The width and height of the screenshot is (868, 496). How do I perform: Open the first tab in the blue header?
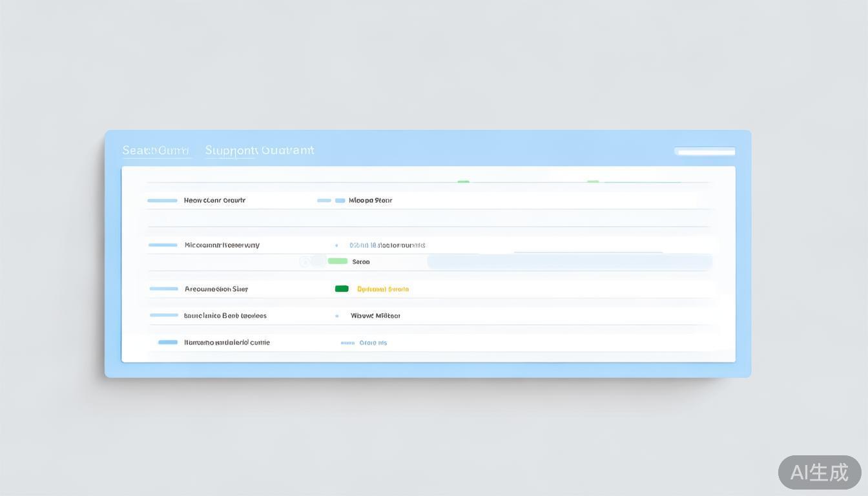(x=156, y=150)
